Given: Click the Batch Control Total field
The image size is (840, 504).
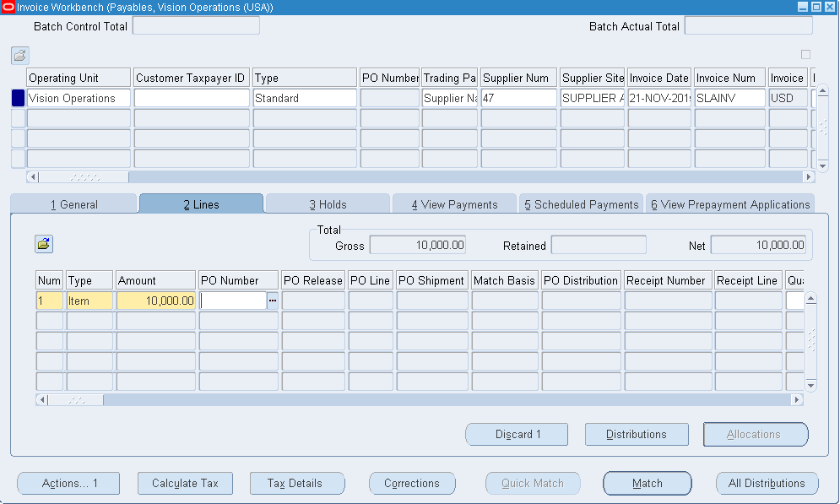Looking at the screenshot, I should [x=196, y=26].
